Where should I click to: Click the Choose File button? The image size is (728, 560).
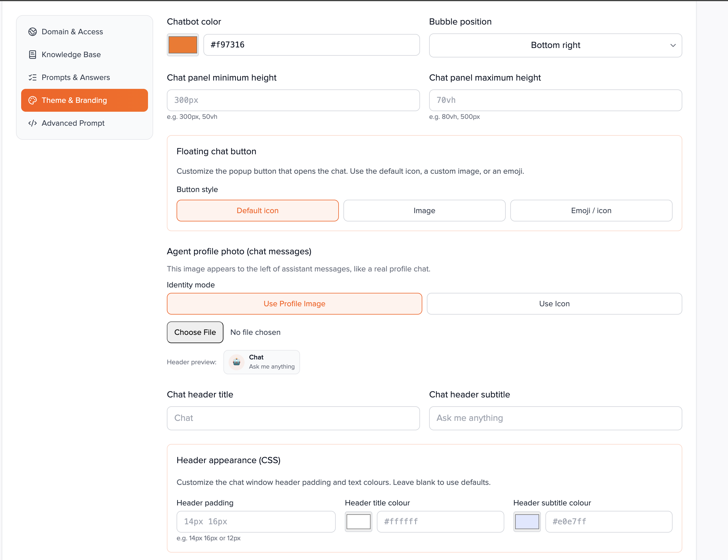tap(195, 332)
